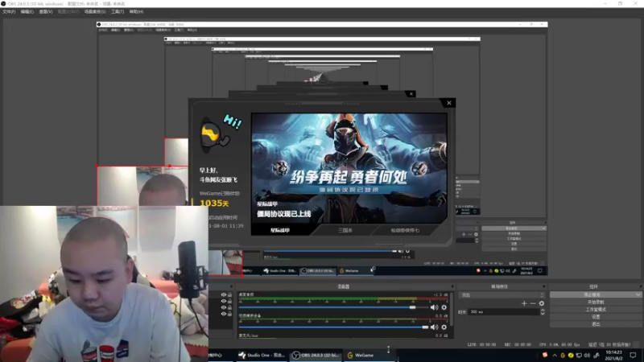Expand the stop streaming button arrow
644x362 pixels.
click(638, 294)
